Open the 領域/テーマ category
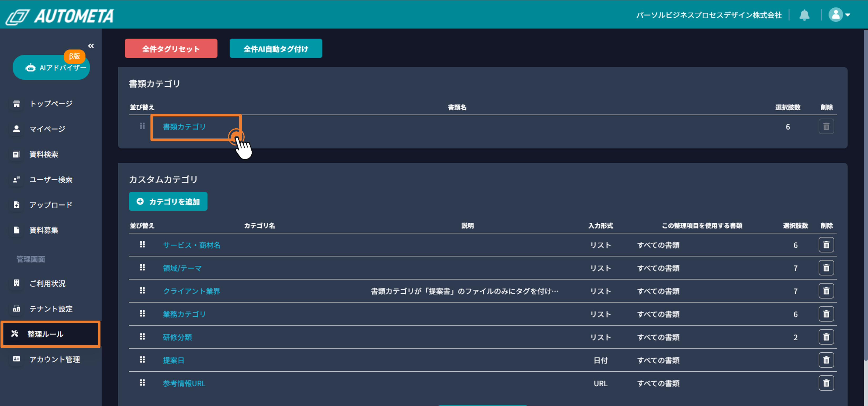 [182, 268]
